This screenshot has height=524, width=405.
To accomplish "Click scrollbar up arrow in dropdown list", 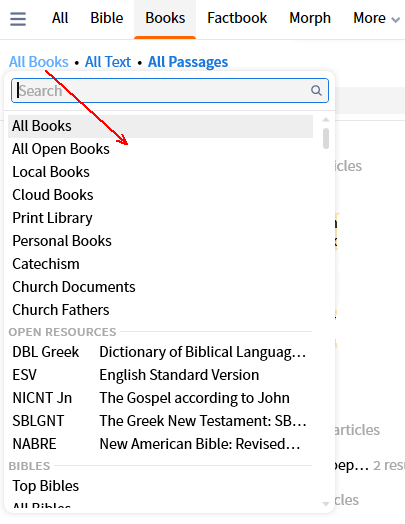I will coord(326,120).
